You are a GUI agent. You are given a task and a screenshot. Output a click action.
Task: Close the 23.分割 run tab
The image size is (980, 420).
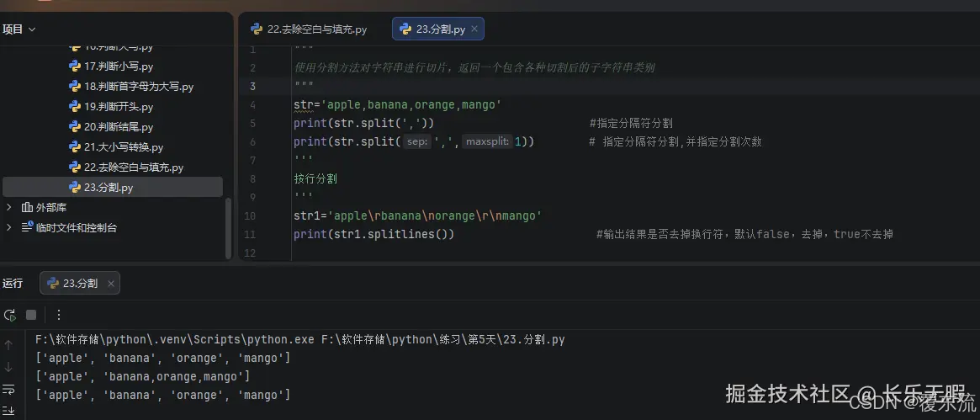pyautogui.click(x=111, y=284)
